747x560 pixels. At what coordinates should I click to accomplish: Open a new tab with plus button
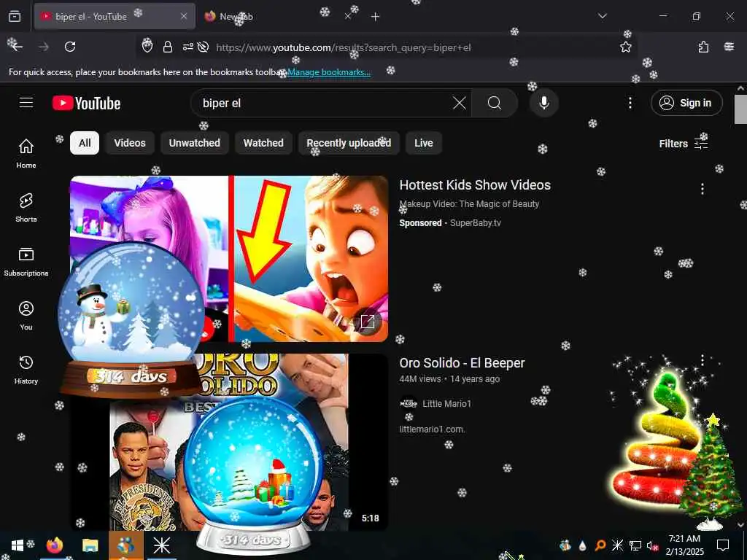[x=375, y=17]
